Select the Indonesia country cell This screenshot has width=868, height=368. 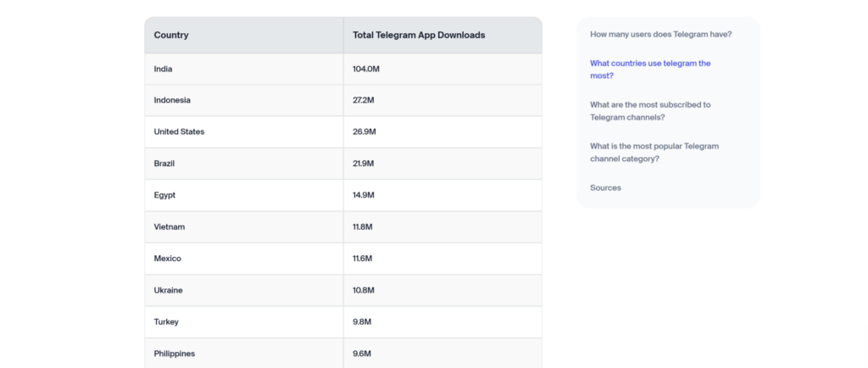click(x=243, y=100)
